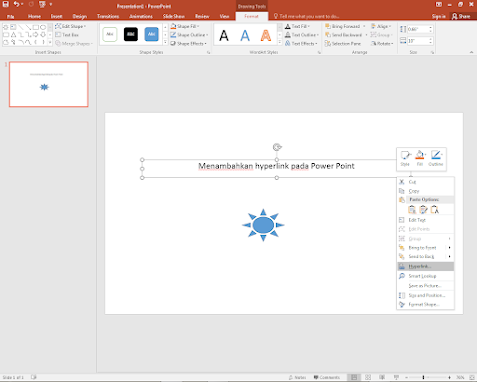Choose Edit Text from the context menu
This screenshot has width=477, height=382.
click(x=426, y=220)
